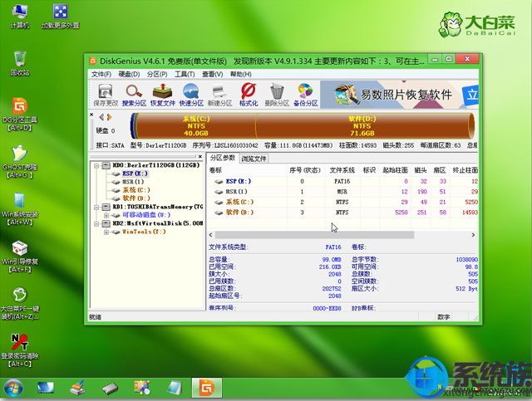Launch DG分区工具 from the desktop
532x401 pixels.
point(20,115)
